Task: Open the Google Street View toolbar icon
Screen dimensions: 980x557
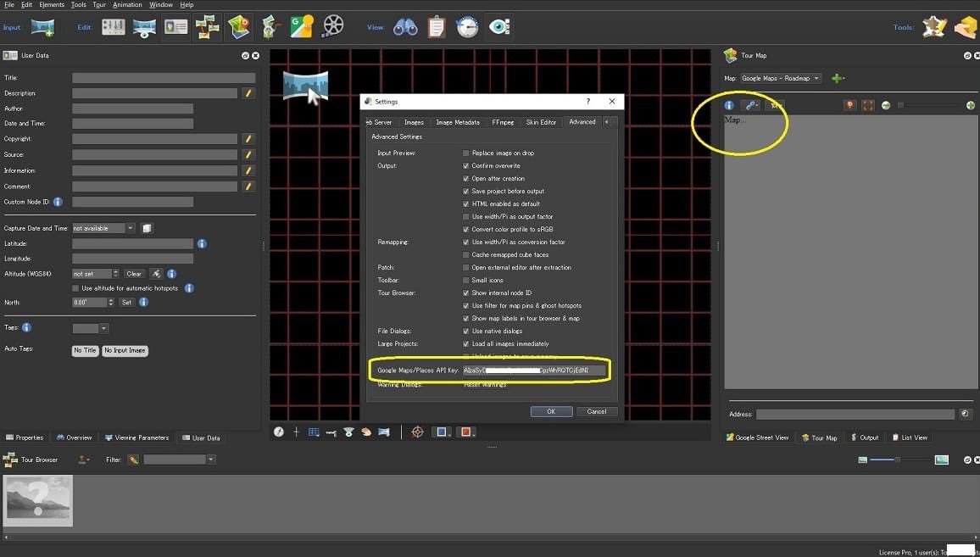Action: coord(301,27)
